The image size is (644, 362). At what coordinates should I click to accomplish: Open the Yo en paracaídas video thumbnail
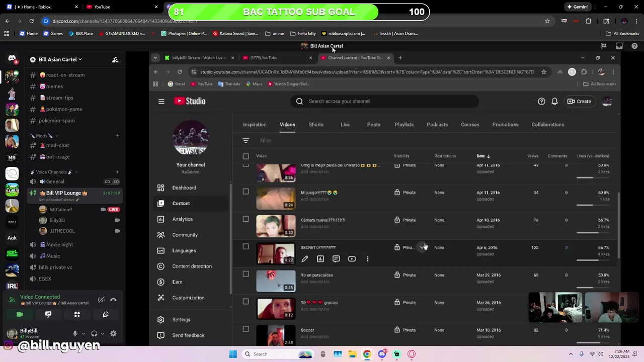tap(276, 281)
